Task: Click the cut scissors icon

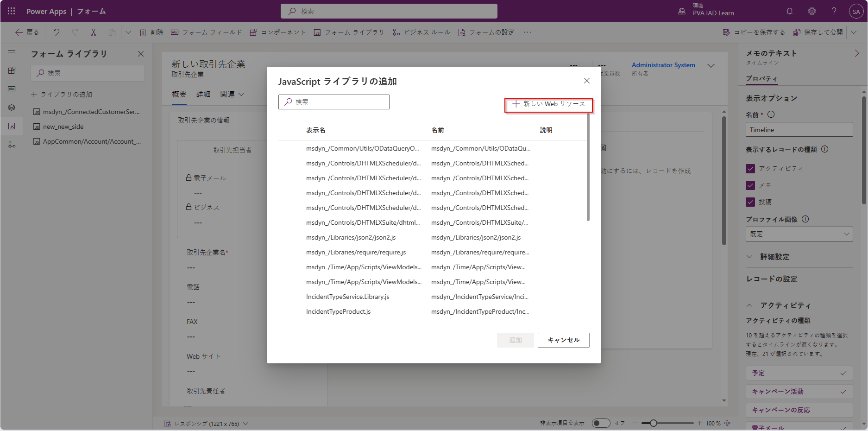Action: pos(93,32)
